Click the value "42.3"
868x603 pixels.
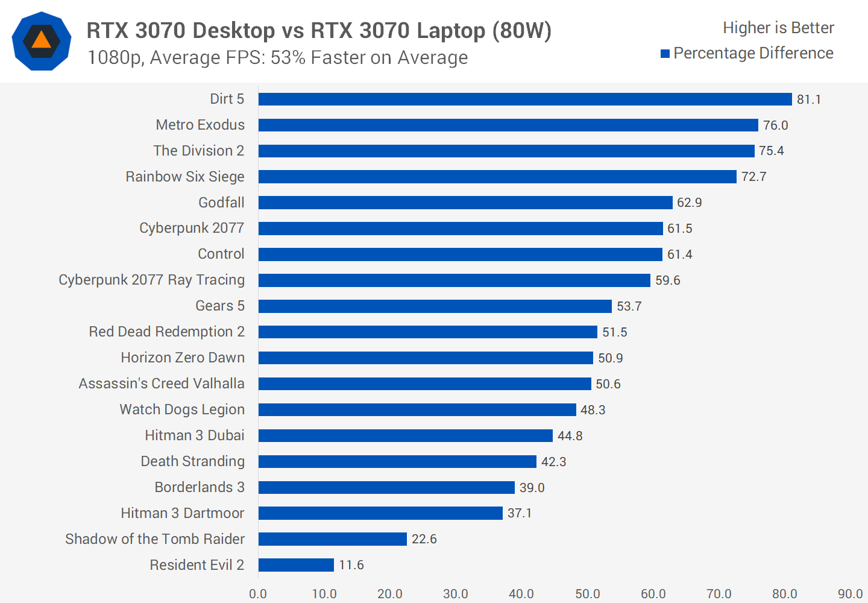pyautogui.click(x=553, y=462)
